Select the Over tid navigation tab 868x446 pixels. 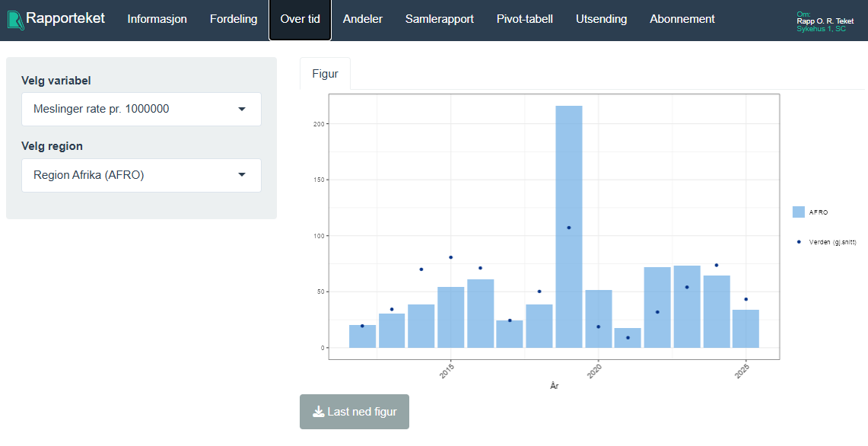[300, 19]
